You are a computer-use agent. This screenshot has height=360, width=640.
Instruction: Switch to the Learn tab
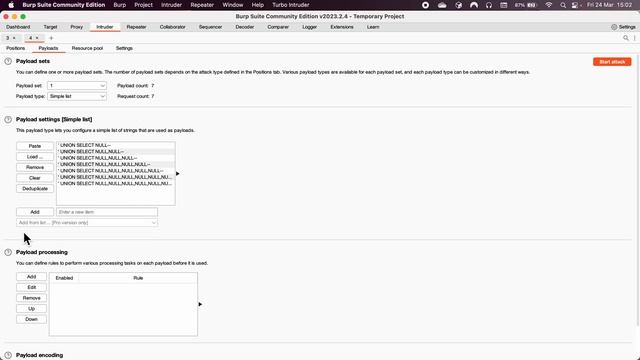tap(373, 27)
